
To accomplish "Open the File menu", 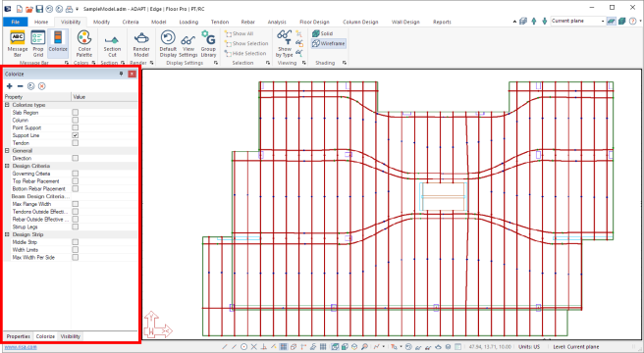I will point(15,22).
